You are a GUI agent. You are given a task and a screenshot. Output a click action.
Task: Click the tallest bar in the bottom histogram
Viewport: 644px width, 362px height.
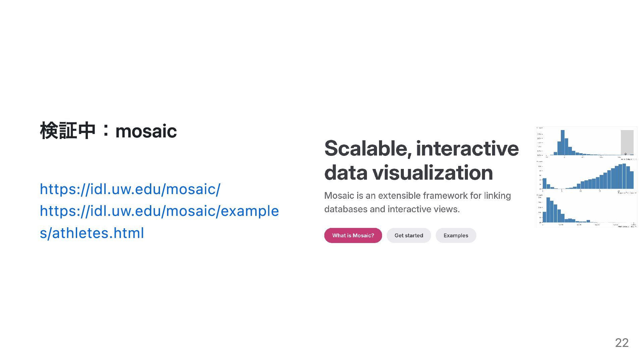point(548,210)
